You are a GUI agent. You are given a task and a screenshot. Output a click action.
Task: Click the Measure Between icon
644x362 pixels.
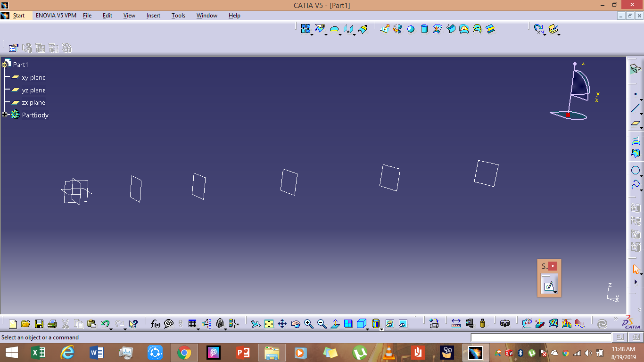click(x=456, y=324)
